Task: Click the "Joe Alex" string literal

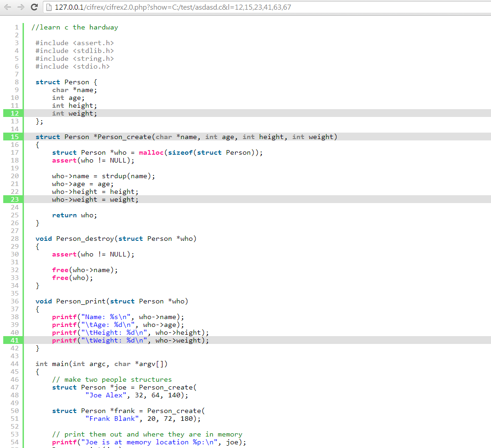Action: tap(106, 395)
